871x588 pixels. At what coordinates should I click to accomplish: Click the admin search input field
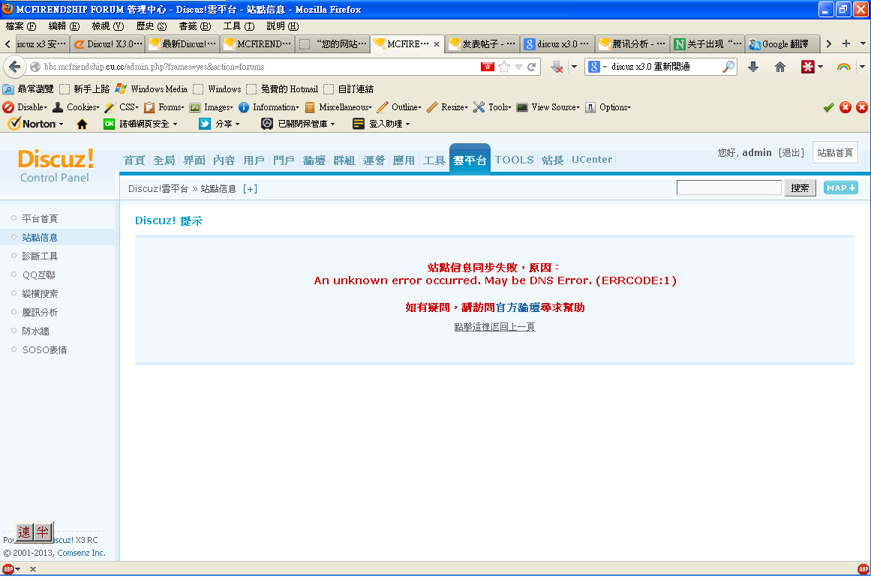(728, 187)
